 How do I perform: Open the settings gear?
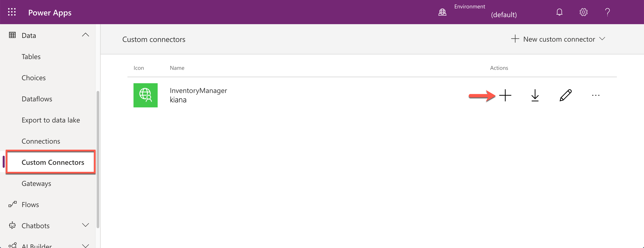click(583, 12)
